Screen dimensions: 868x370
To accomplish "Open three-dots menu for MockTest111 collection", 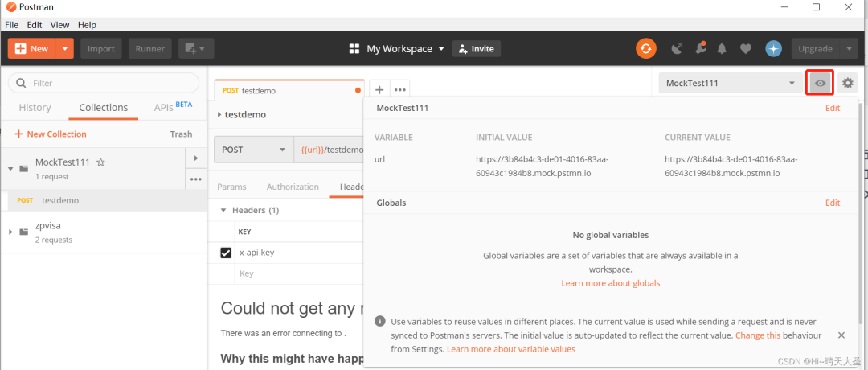I will pyautogui.click(x=195, y=179).
